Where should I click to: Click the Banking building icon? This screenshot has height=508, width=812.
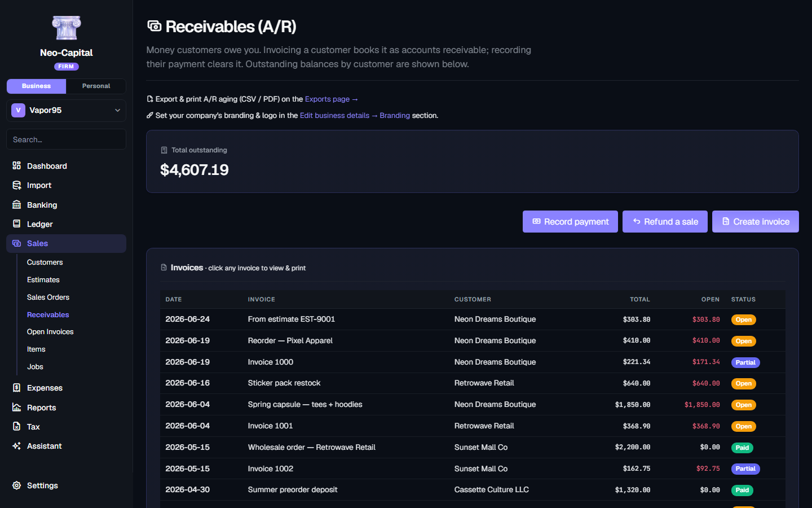(17, 205)
